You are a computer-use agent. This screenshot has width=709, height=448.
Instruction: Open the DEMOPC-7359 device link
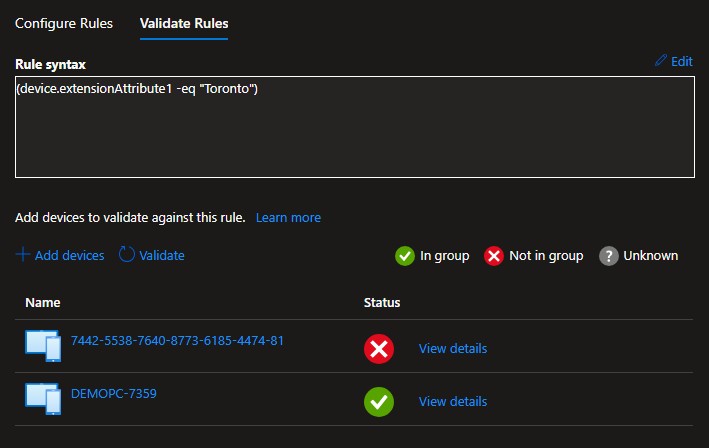[114, 393]
